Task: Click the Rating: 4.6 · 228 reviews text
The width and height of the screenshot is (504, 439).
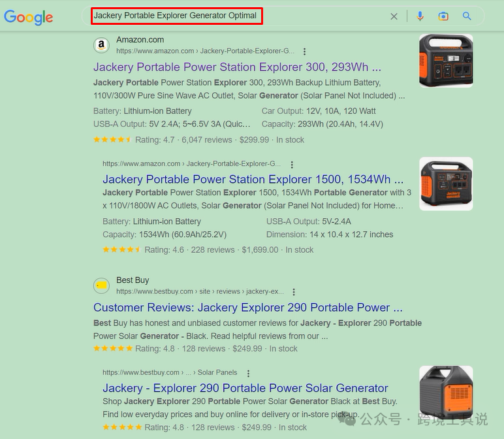Action: 189,250
